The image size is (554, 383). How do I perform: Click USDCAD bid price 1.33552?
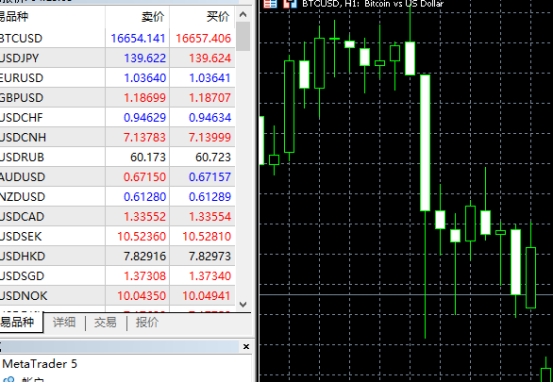(145, 216)
